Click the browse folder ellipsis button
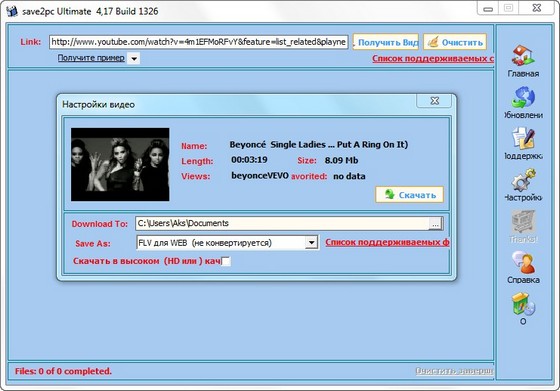Screen dimensions: 560x391 [435, 224]
